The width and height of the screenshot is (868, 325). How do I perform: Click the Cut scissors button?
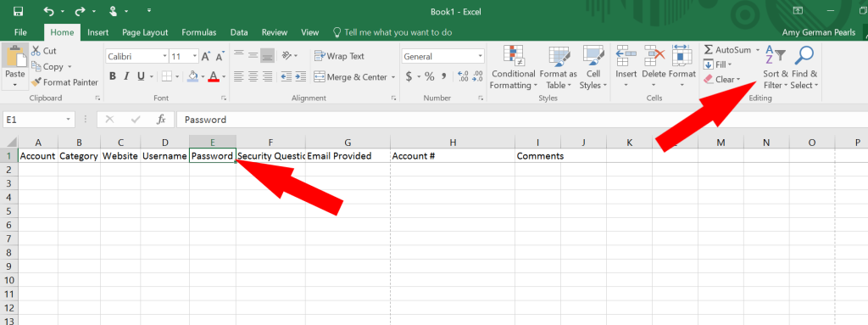[44, 50]
